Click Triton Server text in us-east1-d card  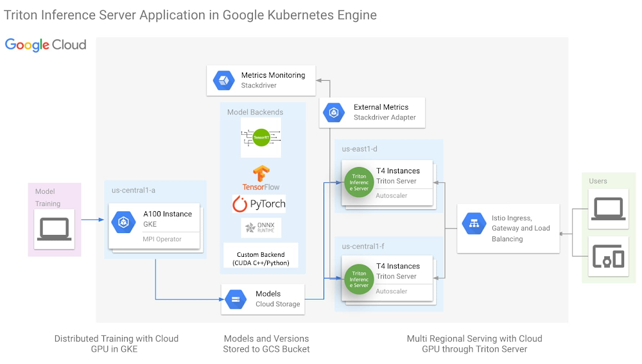396,181
